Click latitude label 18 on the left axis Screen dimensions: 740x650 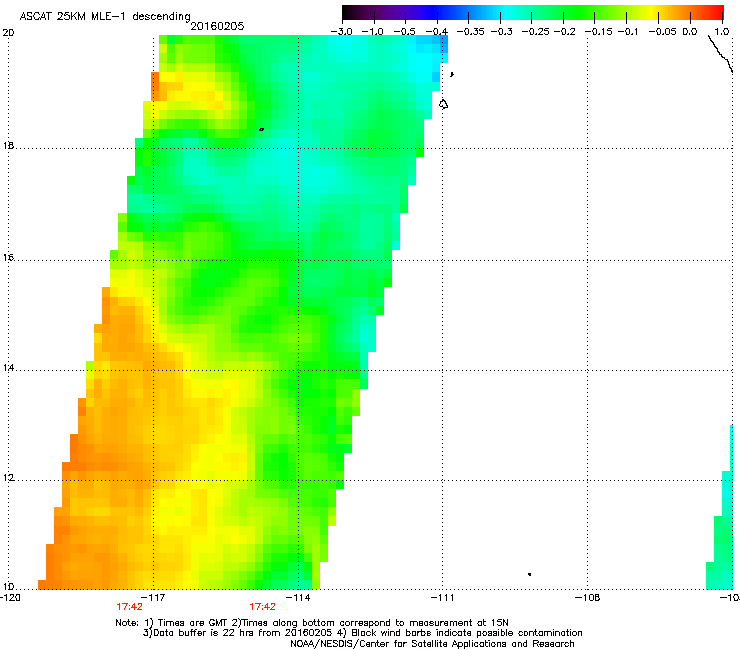[x=8, y=146]
